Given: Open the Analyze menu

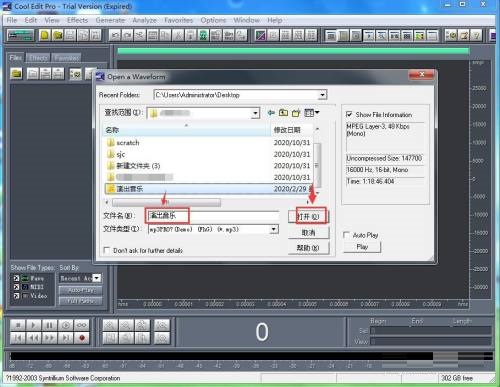Looking at the screenshot, I should (x=144, y=20).
